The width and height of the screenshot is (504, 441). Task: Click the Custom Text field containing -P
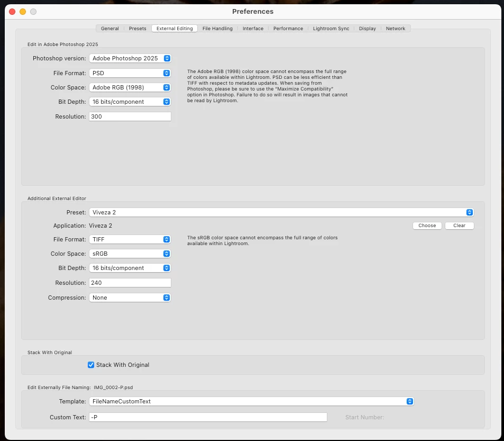[x=208, y=417]
